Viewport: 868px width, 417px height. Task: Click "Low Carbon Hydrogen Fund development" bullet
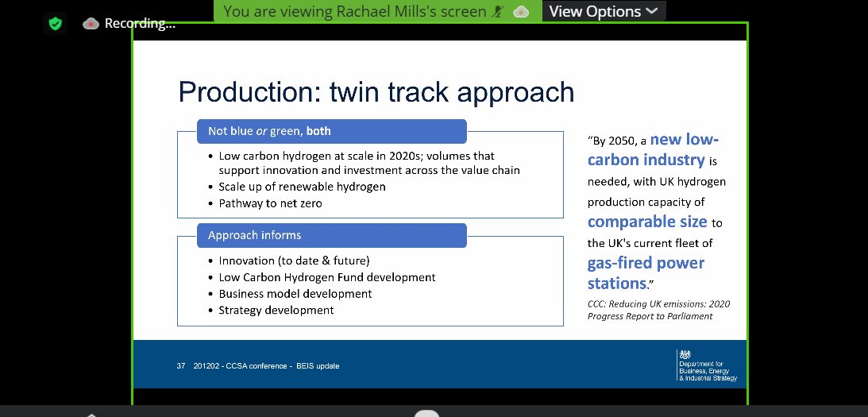[x=326, y=277]
